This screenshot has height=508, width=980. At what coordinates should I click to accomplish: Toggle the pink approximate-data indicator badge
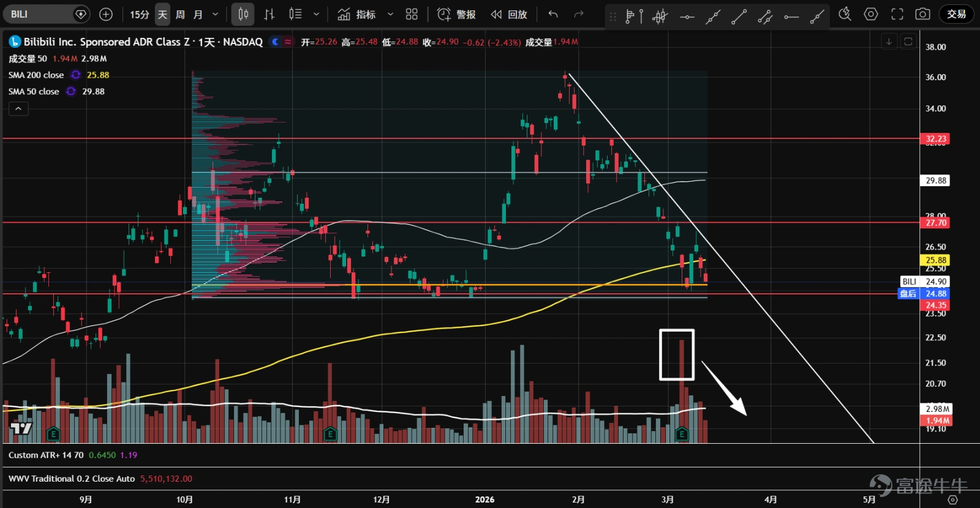click(288, 42)
